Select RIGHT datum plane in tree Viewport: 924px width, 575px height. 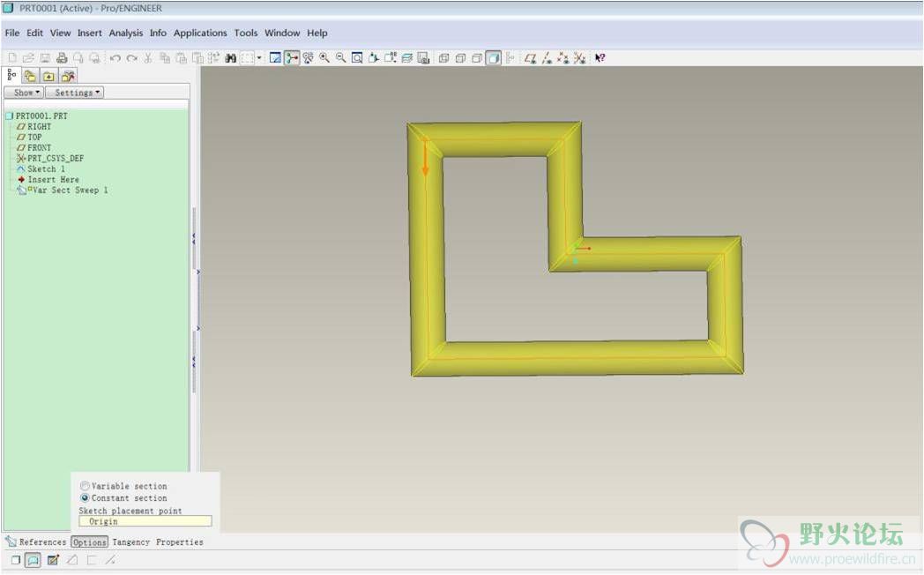point(34,127)
